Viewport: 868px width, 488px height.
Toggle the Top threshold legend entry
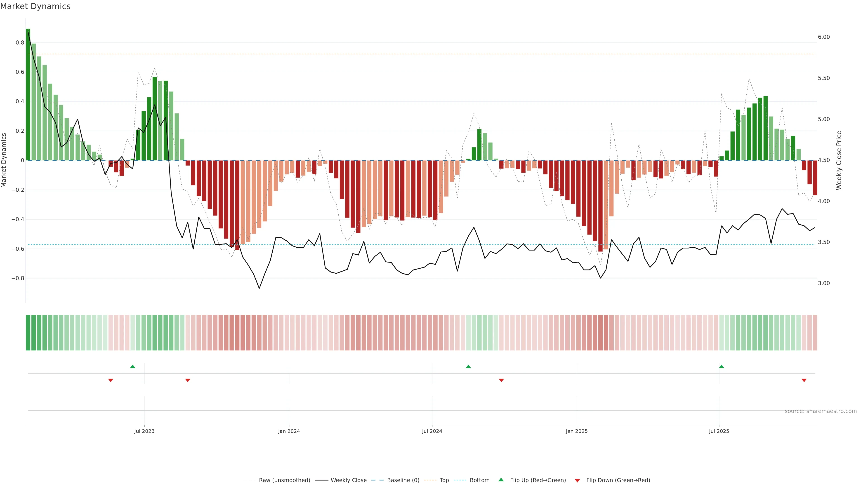pos(444,480)
